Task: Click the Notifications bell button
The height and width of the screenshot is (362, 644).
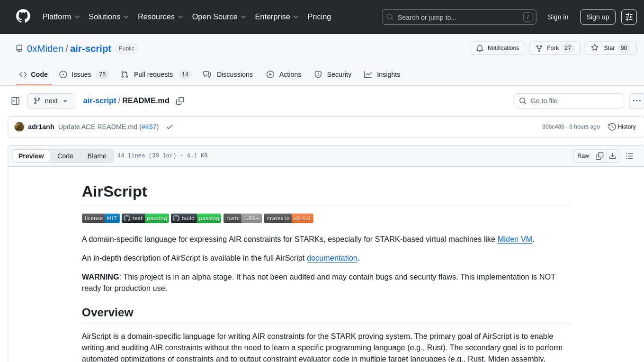Action: coord(497,48)
